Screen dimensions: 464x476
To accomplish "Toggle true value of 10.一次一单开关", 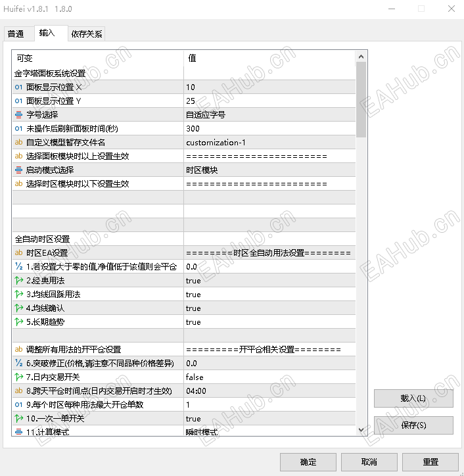I will 269,419.
